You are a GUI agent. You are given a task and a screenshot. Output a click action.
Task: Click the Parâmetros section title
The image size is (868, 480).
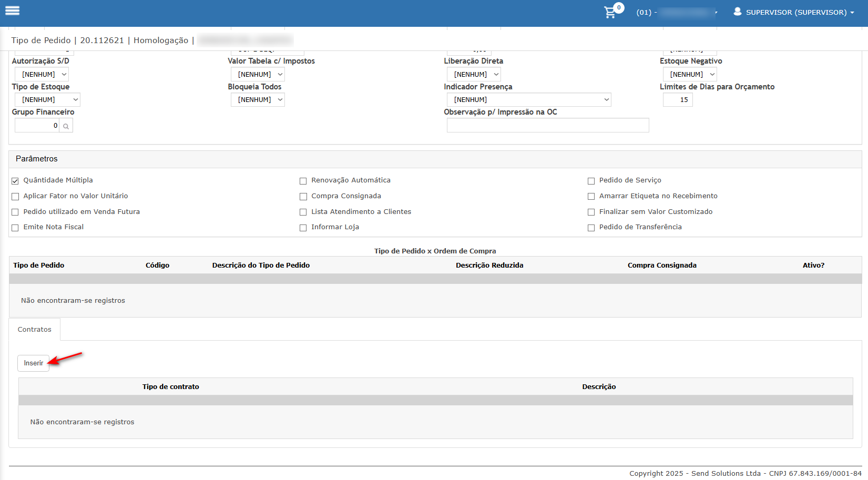click(x=37, y=159)
